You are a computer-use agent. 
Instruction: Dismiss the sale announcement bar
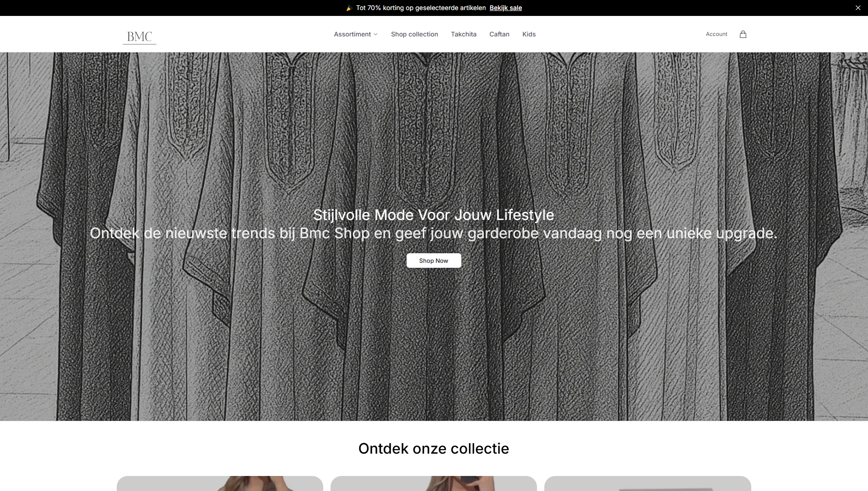(858, 8)
